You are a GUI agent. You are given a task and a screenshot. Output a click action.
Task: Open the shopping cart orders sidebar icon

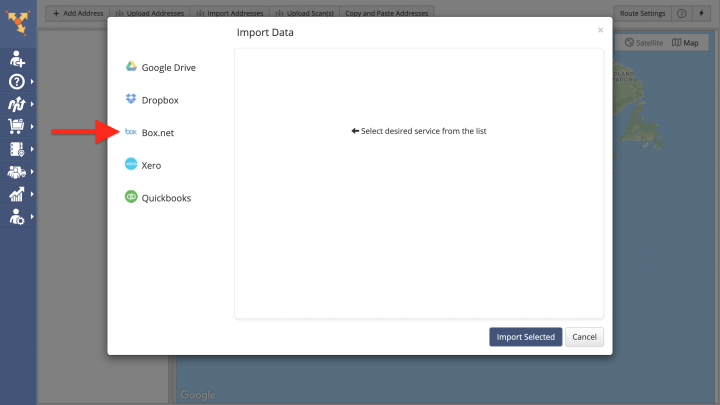(x=16, y=126)
